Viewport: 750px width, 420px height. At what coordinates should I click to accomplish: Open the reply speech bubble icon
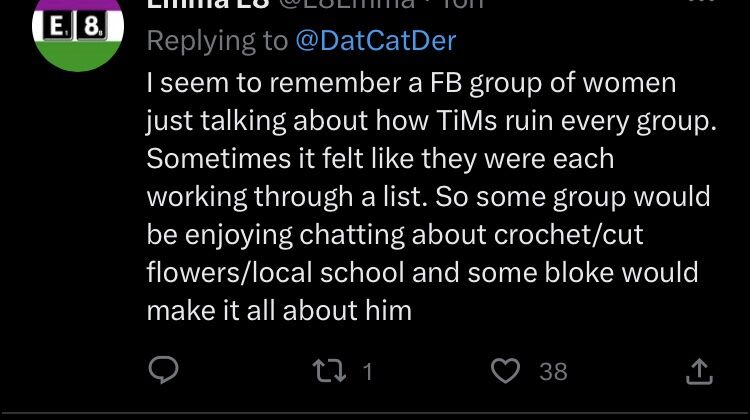coord(164,370)
